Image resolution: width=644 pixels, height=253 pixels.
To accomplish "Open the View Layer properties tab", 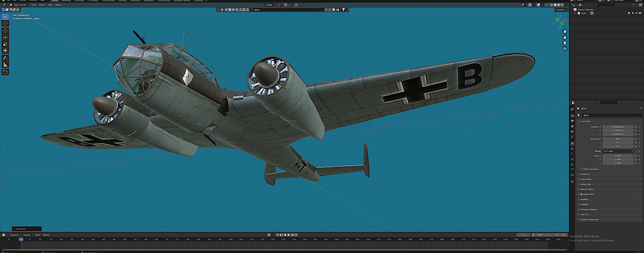I will (x=572, y=126).
